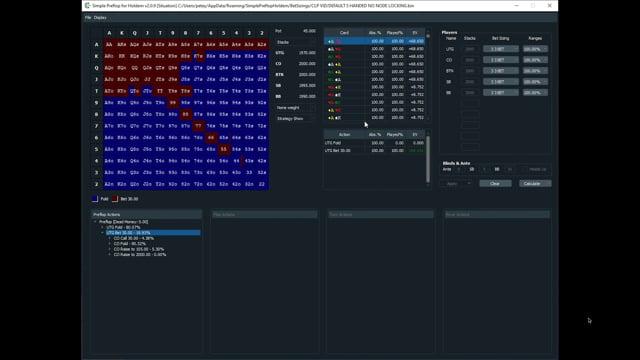This screenshot has width=640, height=360.
Task: Select the UTG Fold tree node
Action: (123, 227)
